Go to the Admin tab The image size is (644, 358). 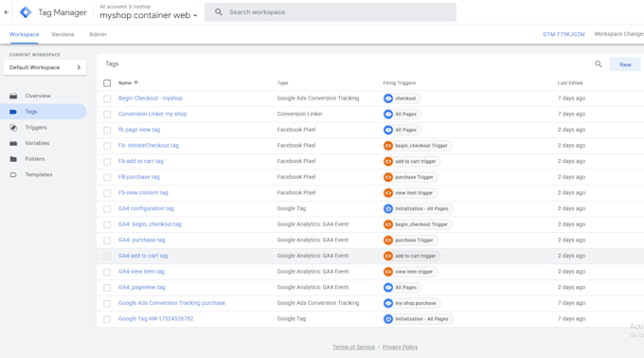[98, 34]
